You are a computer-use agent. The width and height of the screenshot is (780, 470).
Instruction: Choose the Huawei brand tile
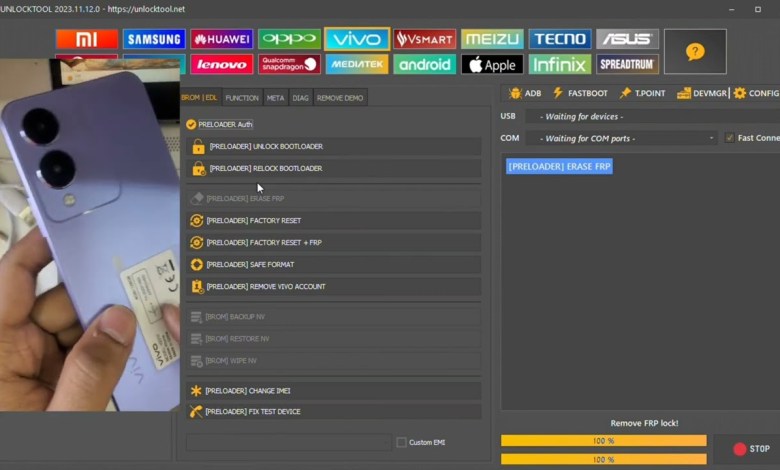(221, 39)
